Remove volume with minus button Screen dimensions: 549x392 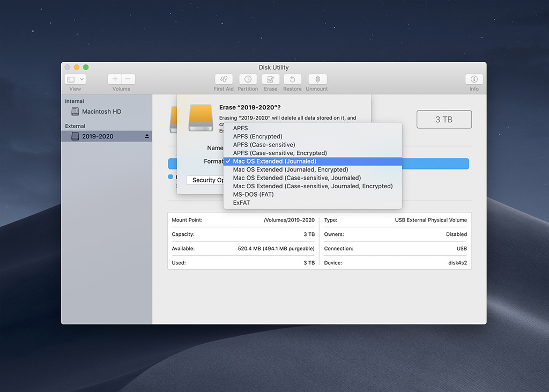point(128,79)
